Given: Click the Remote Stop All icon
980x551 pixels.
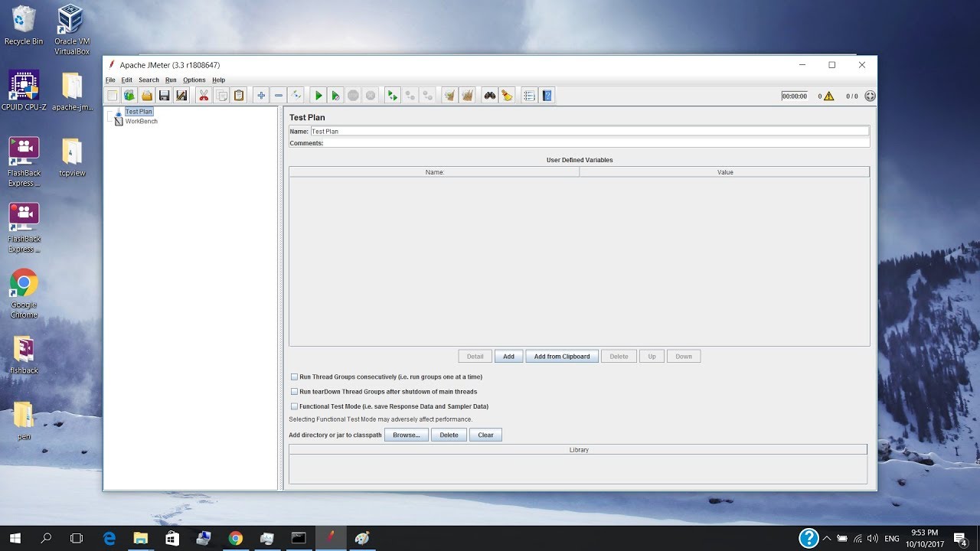Looking at the screenshot, I should point(410,96).
